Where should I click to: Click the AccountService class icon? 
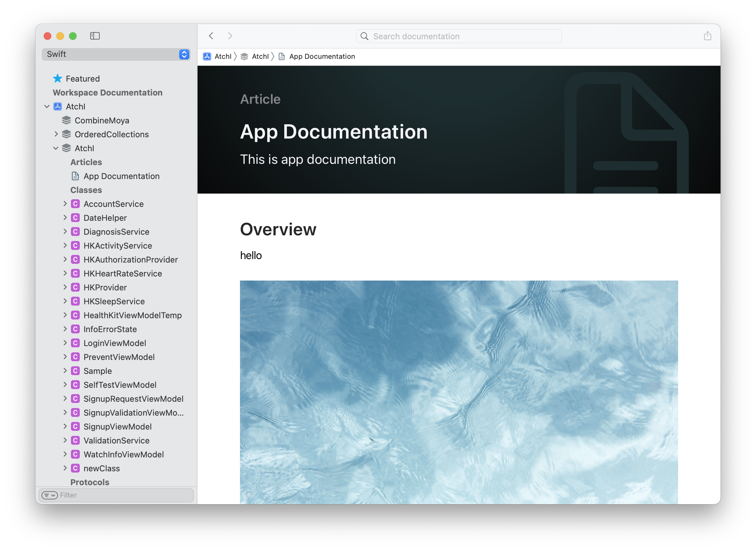point(75,204)
